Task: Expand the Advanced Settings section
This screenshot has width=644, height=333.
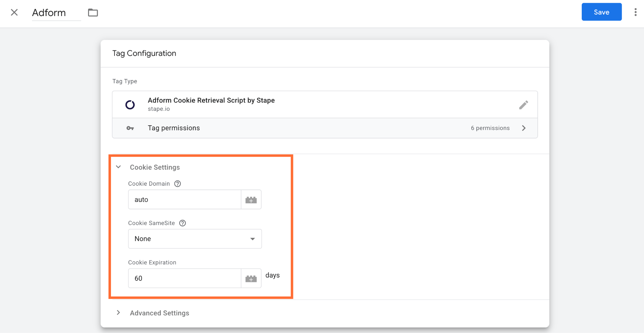Action: pyautogui.click(x=119, y=313)
